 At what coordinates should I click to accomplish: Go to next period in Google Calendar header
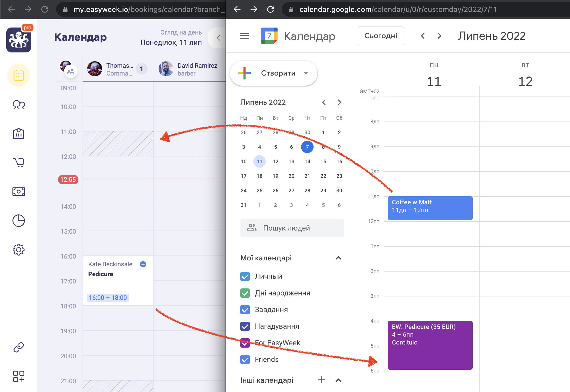click(439, 36)
